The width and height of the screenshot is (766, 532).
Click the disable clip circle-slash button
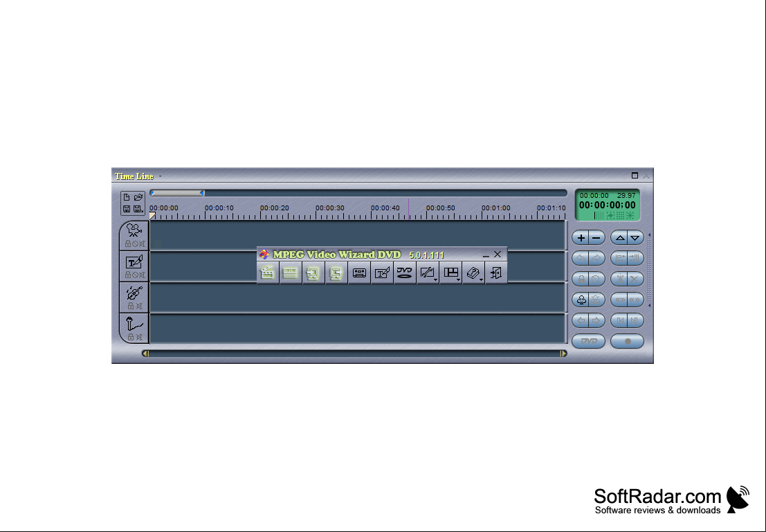point(596,279)
